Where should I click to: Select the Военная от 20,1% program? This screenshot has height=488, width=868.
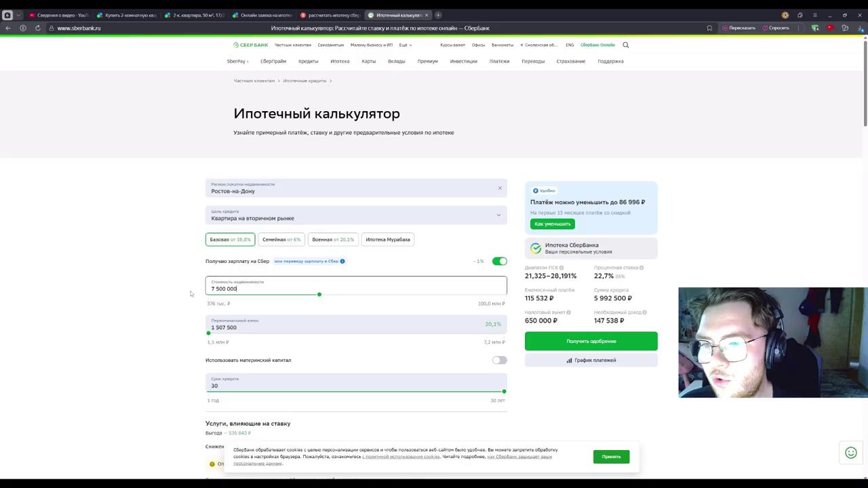coord(333,239)
